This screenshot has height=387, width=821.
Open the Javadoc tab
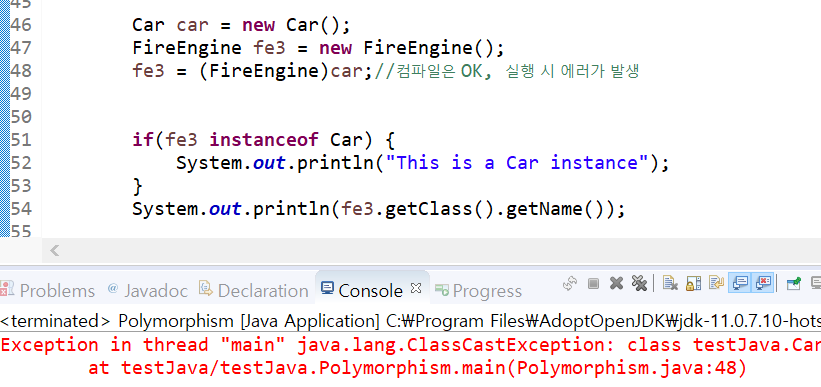148,291
